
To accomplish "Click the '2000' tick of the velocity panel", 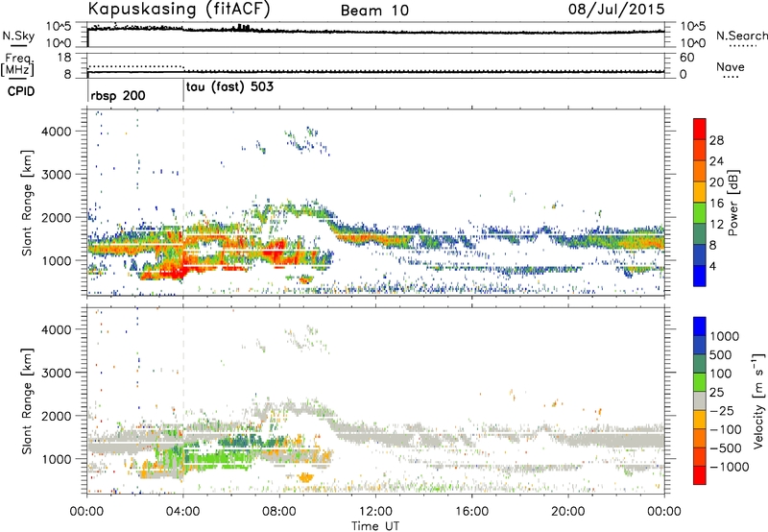I will 57,416.
